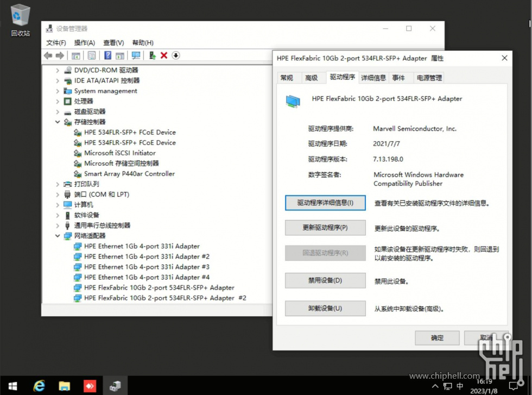Expand the 通用串行总线控制器 node
This screenshot has width=532, height=395.
(58, 225)
